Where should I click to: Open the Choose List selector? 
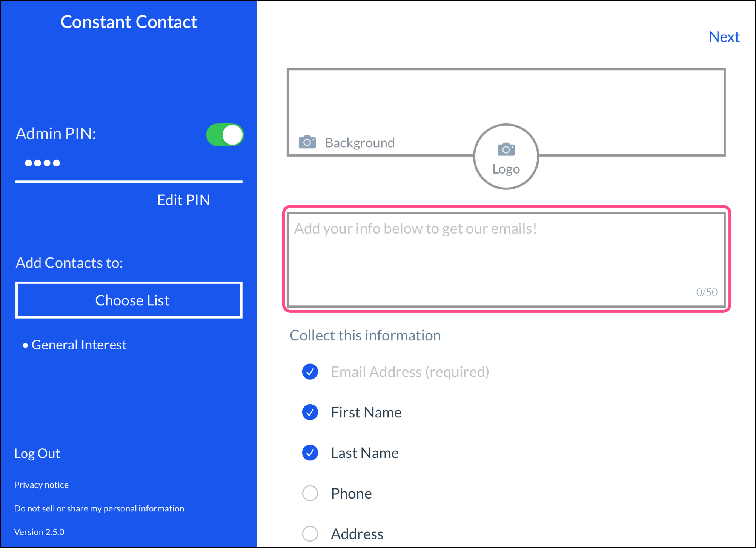point(129,300)
